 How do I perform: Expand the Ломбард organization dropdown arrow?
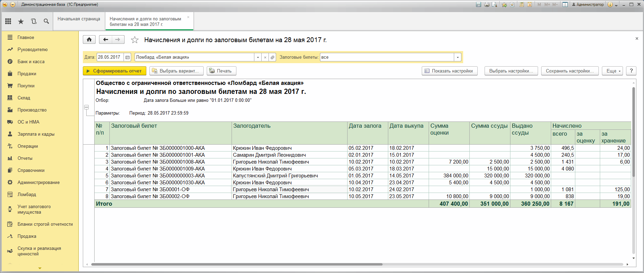(258, 57)
